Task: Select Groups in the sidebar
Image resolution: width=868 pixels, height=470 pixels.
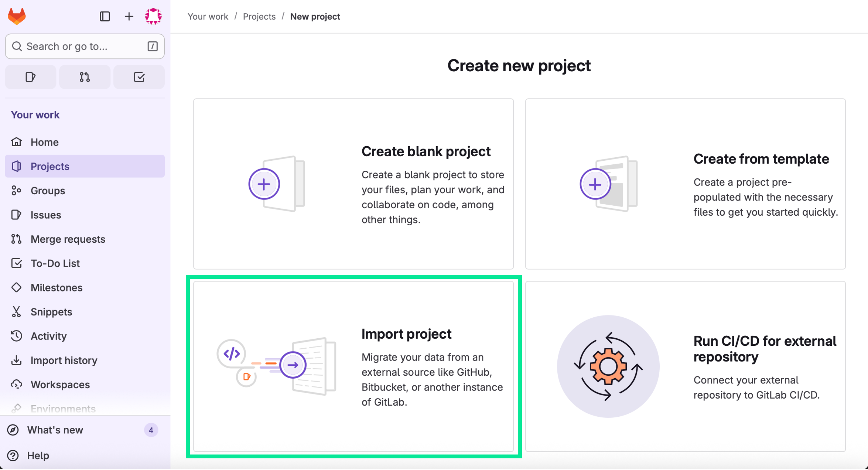Action: coord(47,190)
